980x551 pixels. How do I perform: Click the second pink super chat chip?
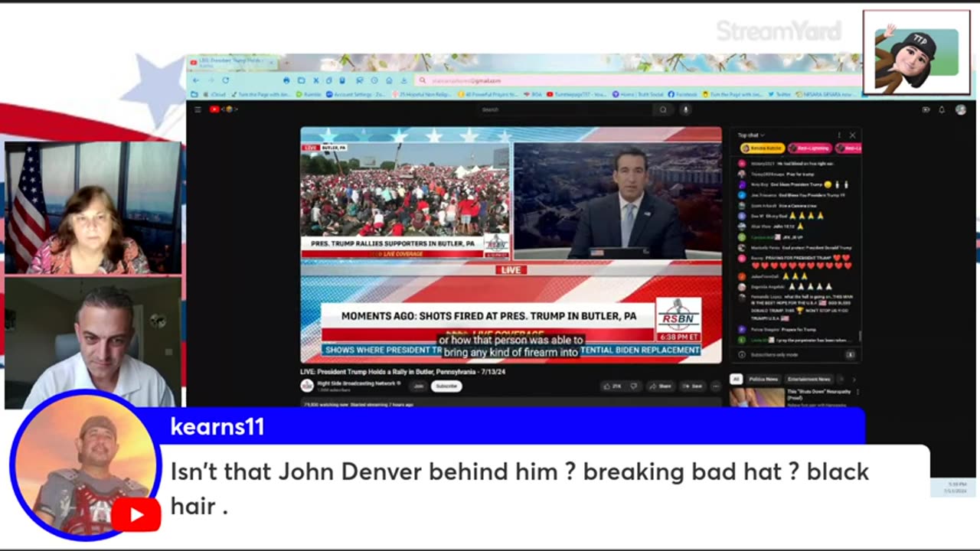tap(848, 148)
